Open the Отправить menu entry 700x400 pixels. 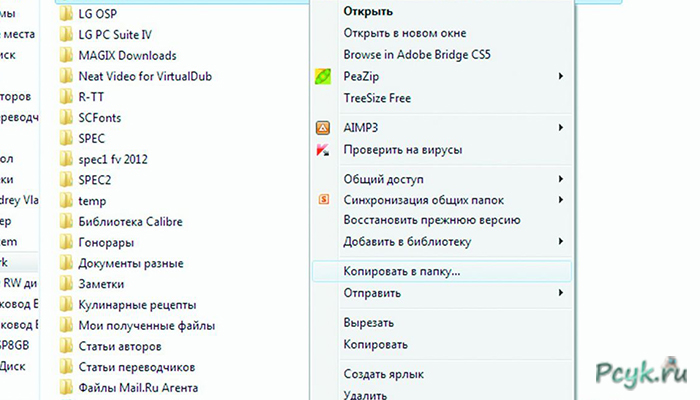(442, 293)
